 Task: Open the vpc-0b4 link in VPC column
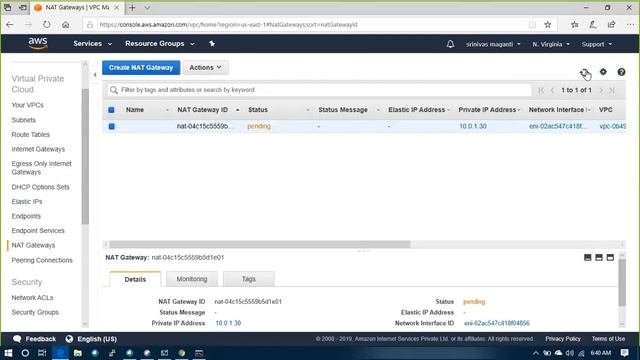click(x=612, y=127)
